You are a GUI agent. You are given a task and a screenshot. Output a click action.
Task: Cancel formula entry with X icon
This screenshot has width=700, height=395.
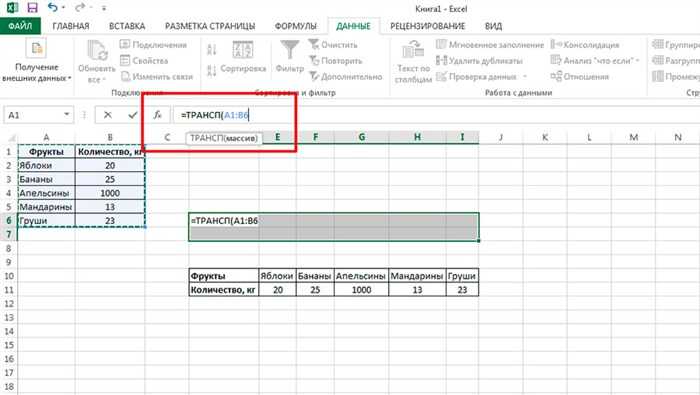(108, 115)
